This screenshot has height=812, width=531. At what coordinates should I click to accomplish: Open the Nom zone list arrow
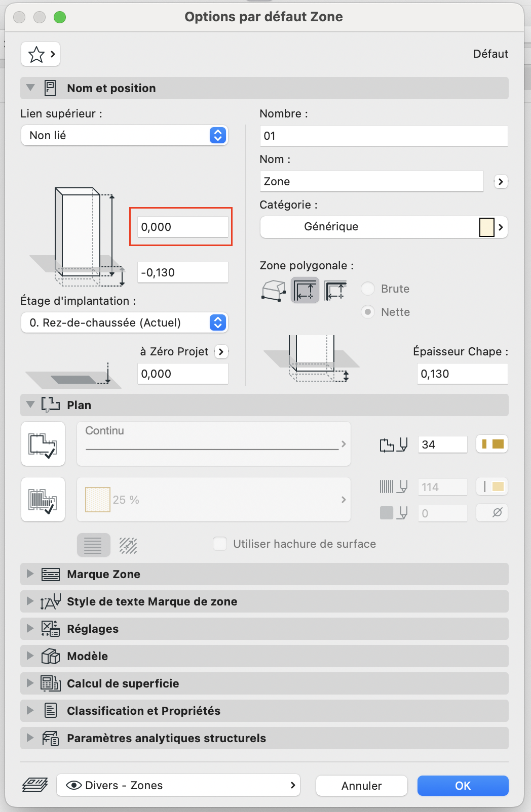click(501, 181)
